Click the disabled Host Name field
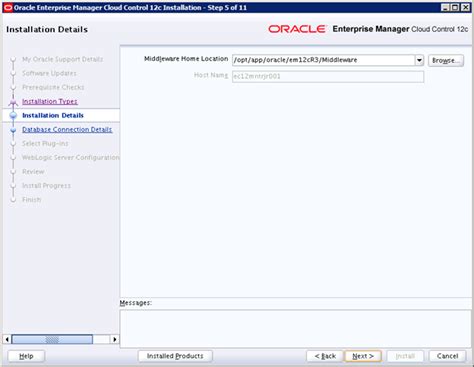Viewport: 474px width, 367px height. tap(328, 76)
